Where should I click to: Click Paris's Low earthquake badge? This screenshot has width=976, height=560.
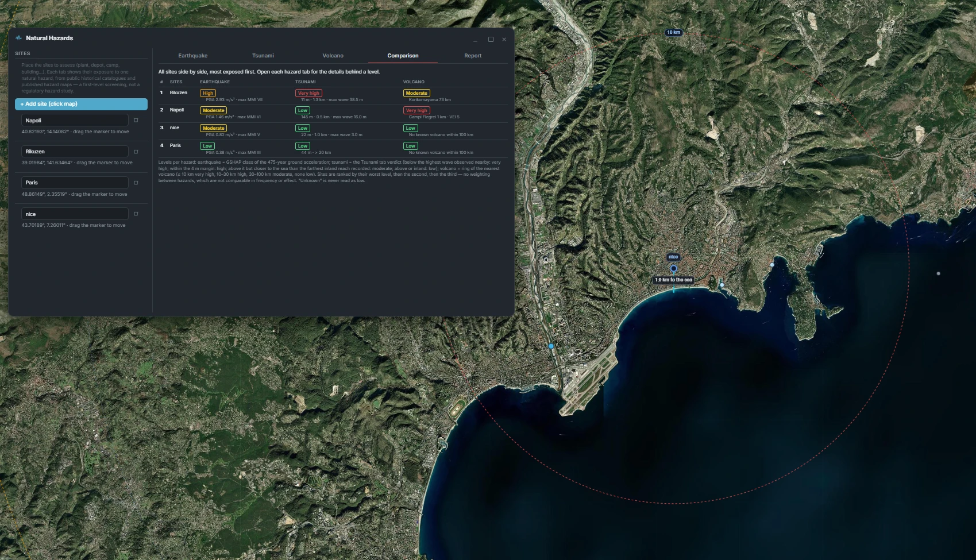[207, 146]
